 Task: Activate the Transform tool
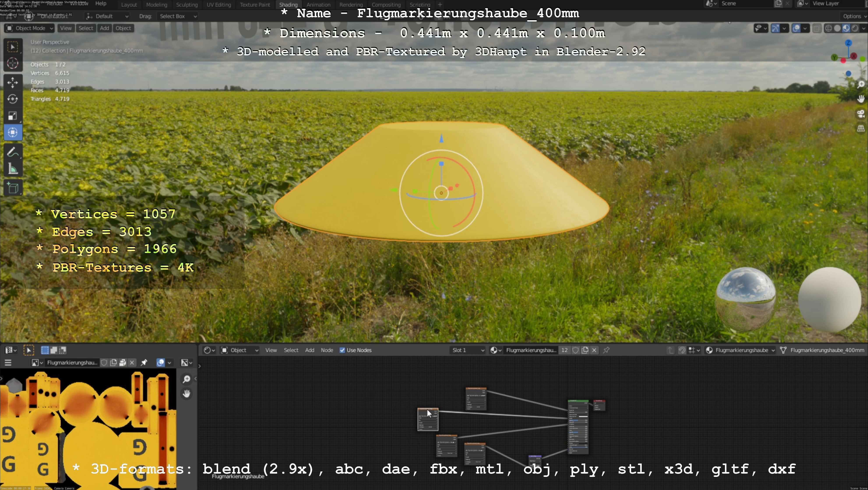click(x=13, y=132)
